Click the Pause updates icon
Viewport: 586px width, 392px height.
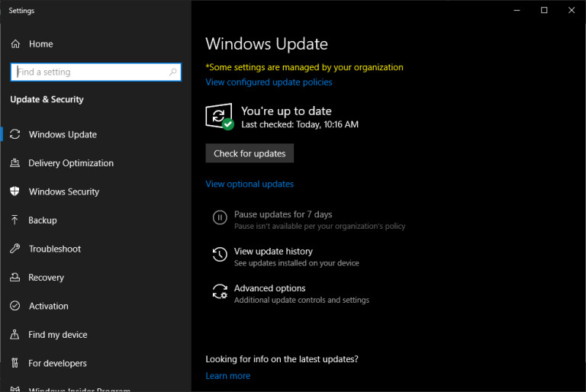click(x=220, y=218)
